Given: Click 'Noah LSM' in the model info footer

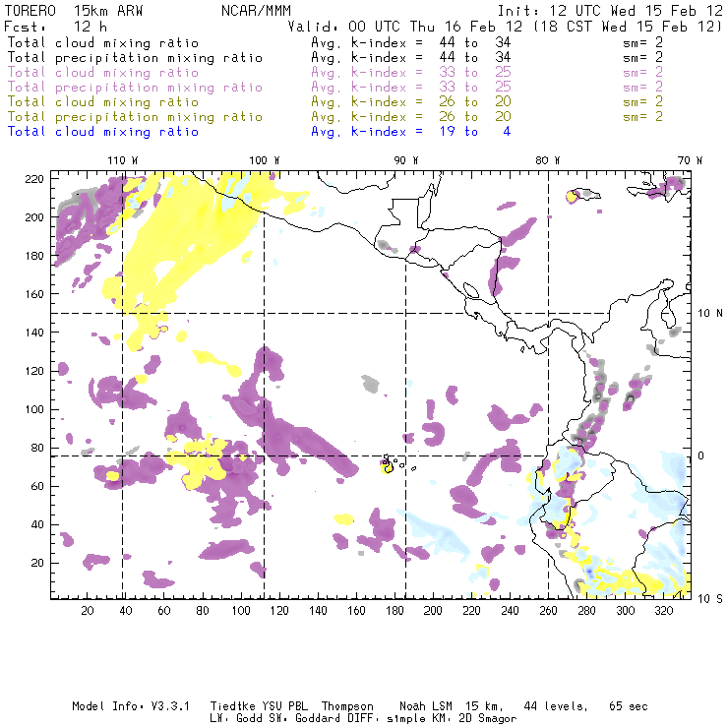Looking at the screenshot, I should pyautogui.click(x=426, y=706).
